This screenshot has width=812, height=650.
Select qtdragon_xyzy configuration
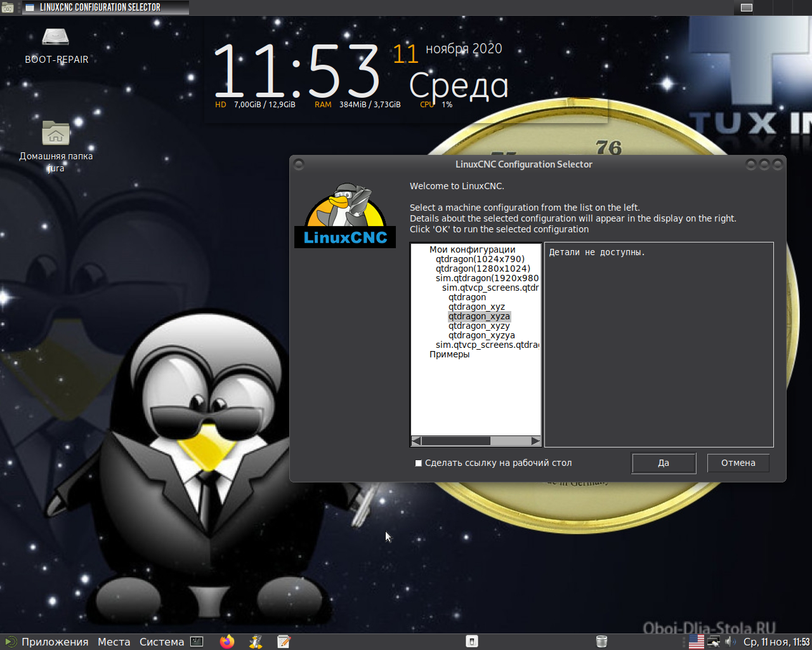(479, 326)
